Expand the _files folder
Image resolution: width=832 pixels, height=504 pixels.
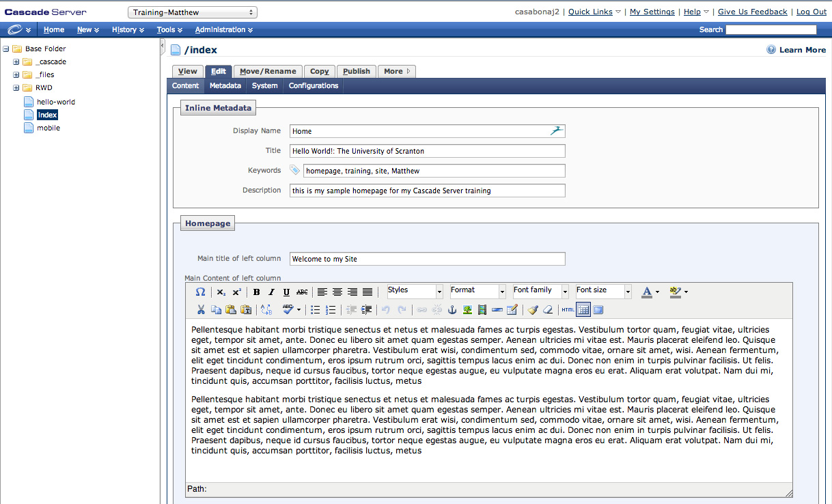pos(16,74)
